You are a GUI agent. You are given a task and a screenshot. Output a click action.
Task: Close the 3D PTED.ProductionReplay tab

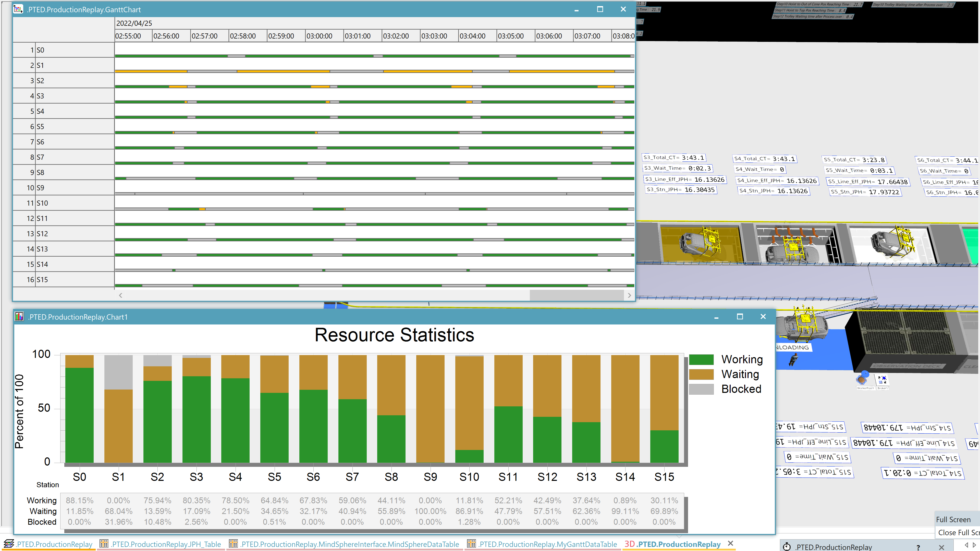pyautogui.click(x=730, y=543)
